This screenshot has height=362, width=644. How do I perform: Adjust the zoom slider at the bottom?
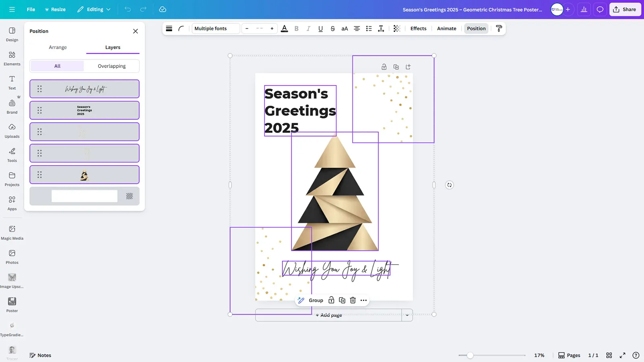click(470, 355)
